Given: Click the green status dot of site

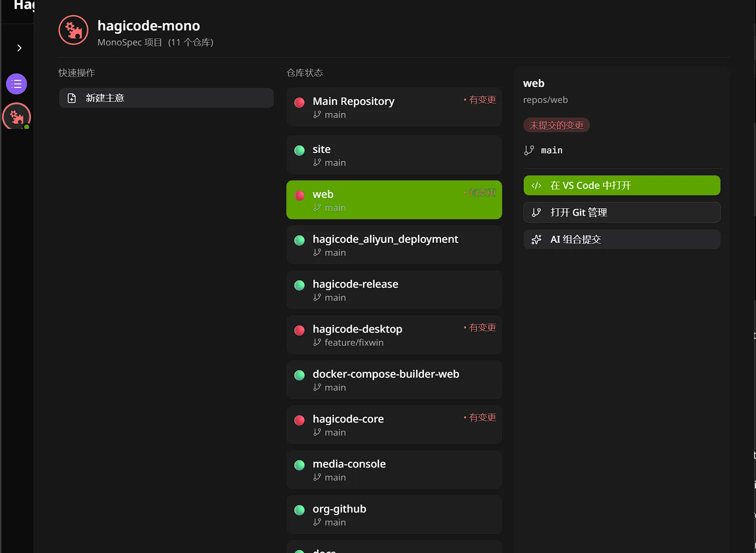Looking at the screenshot, I should click(300, 150).
